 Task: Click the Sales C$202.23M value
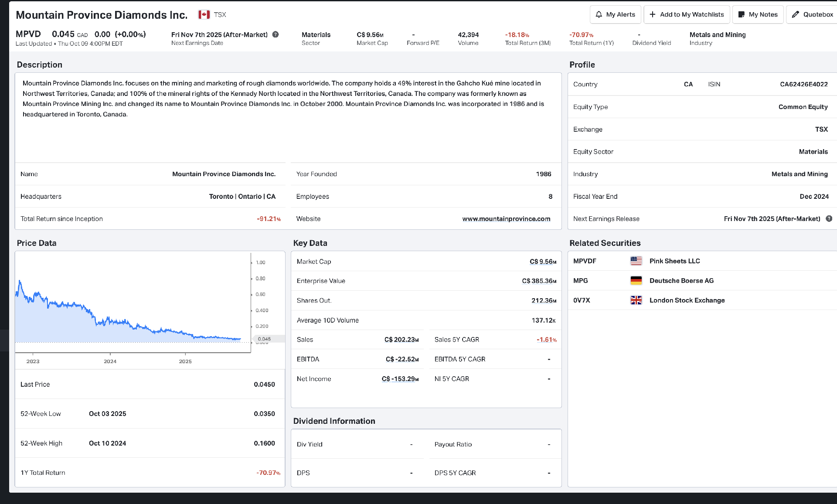pos(401,340)
